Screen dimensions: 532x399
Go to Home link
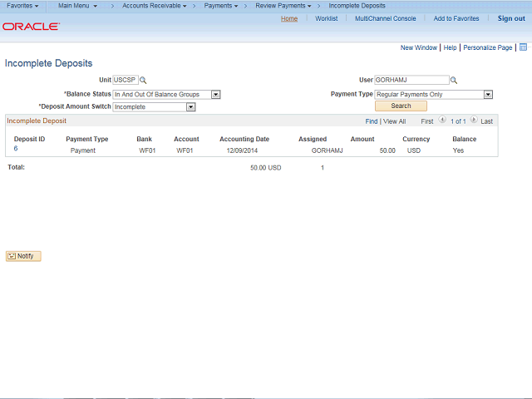coord(289,18)
